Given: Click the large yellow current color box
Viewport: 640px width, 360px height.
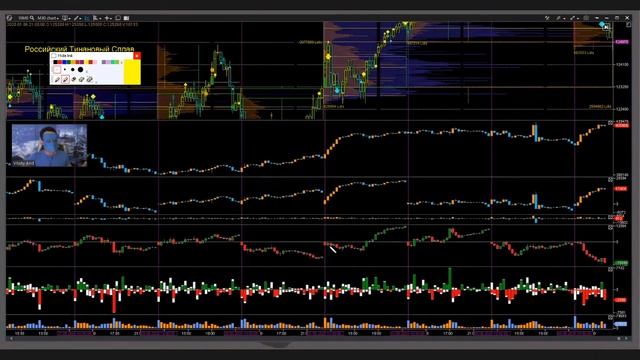Looking at the screenshot, I should pyautogui.click(x=132, y=72).
